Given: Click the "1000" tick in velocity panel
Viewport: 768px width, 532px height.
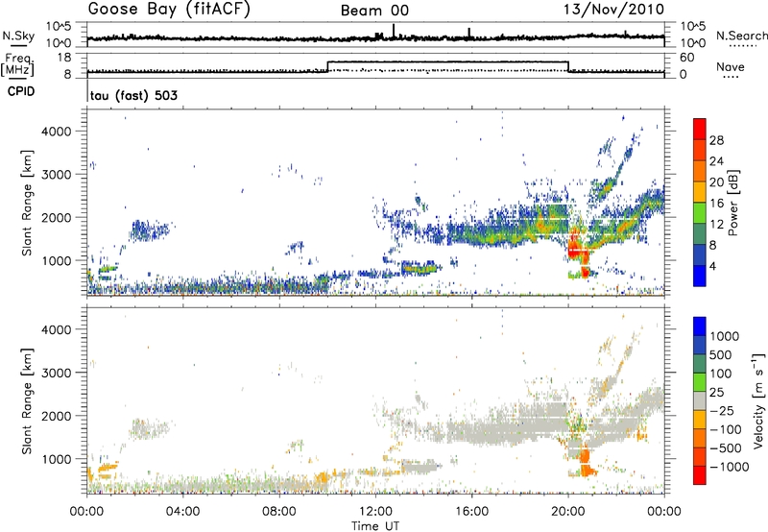Looking at the screenshot, I should point(57,459).
